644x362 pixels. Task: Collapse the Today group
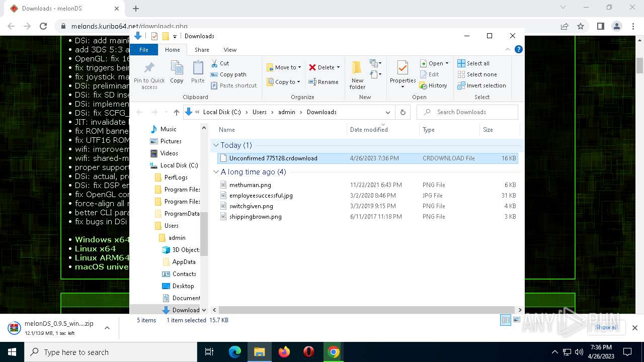216,145
